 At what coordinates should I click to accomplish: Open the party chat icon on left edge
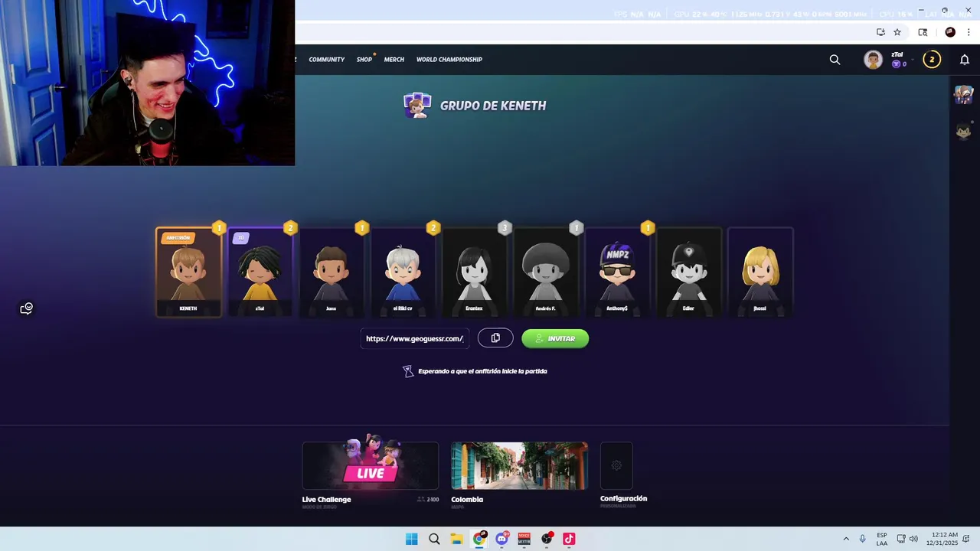coord(26,308)
